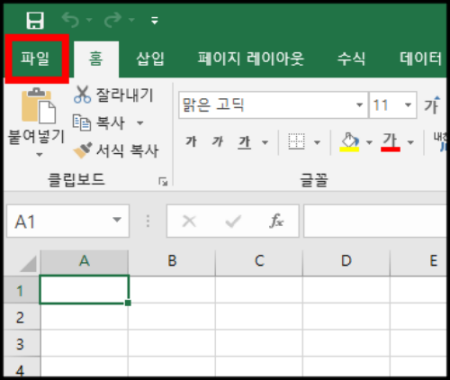Select row 1 header
450x380 pixels.
pos(21,290)
